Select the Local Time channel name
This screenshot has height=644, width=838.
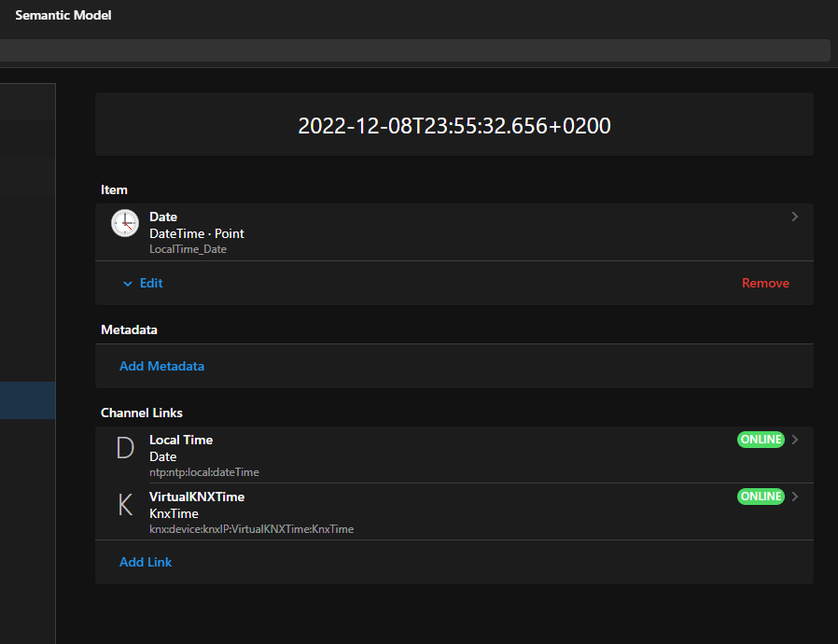[x=181, y=440]
